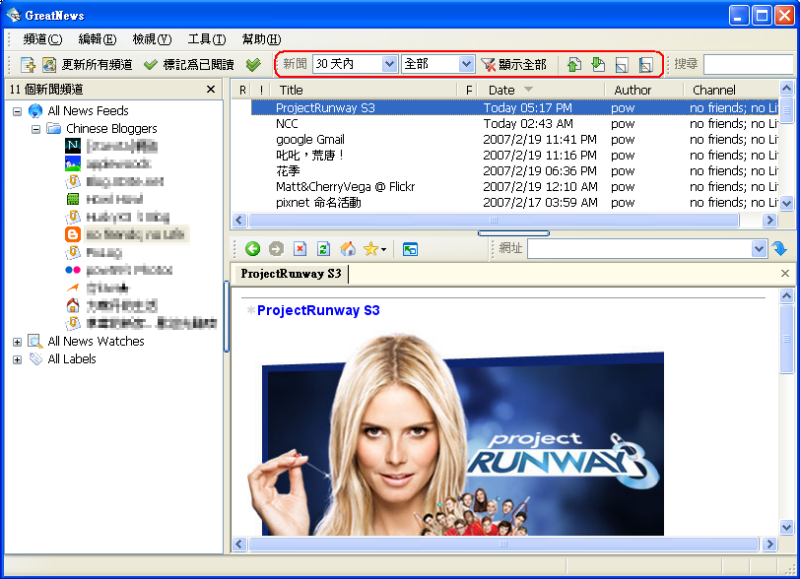Click the F flag column header
The height and width of the screenshot is (579, 800).
coord(469,90)
